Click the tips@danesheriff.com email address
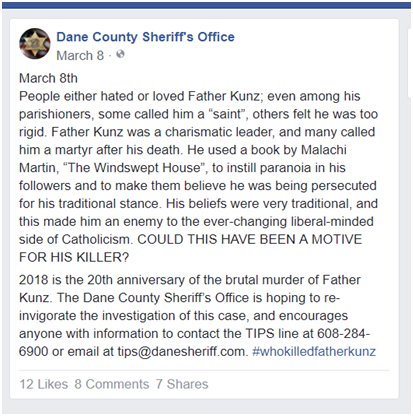Screen dimensions: 413x416 (x=183, y=352)
